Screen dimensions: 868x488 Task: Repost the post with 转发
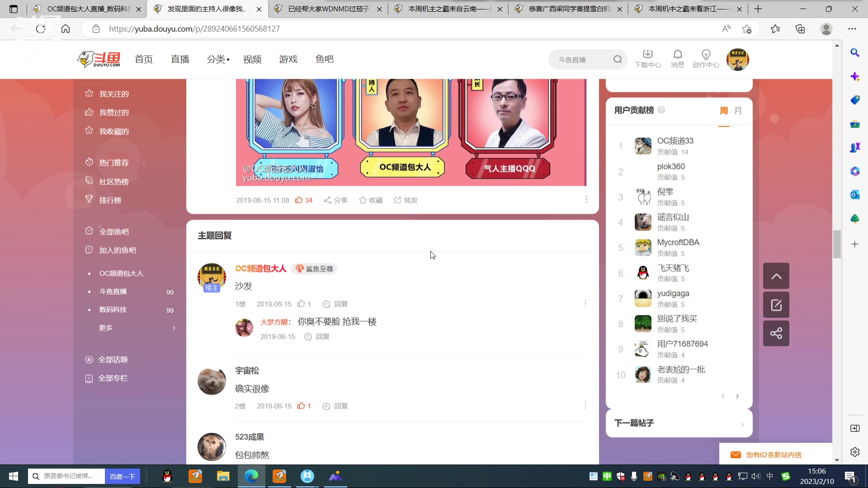tap(406, 200)
